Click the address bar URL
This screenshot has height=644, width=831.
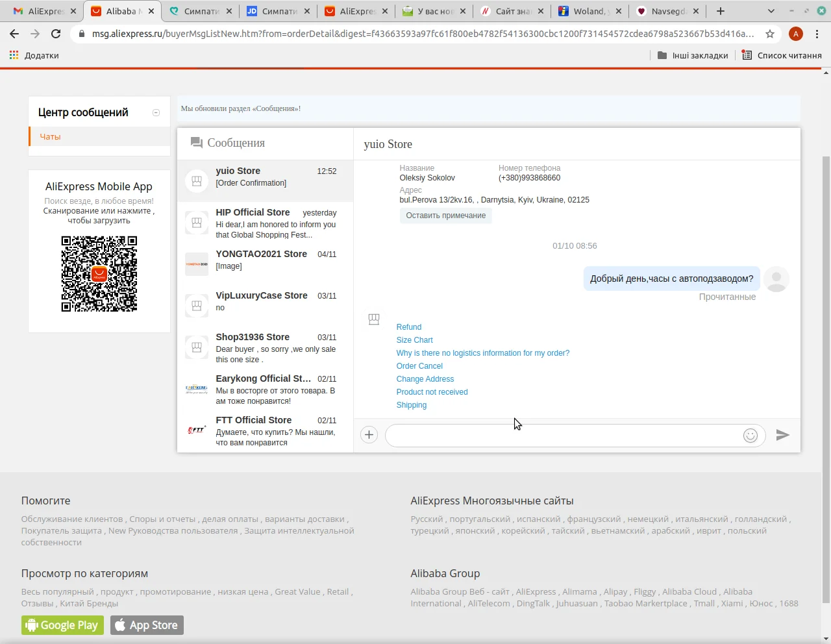pos(423,34)
